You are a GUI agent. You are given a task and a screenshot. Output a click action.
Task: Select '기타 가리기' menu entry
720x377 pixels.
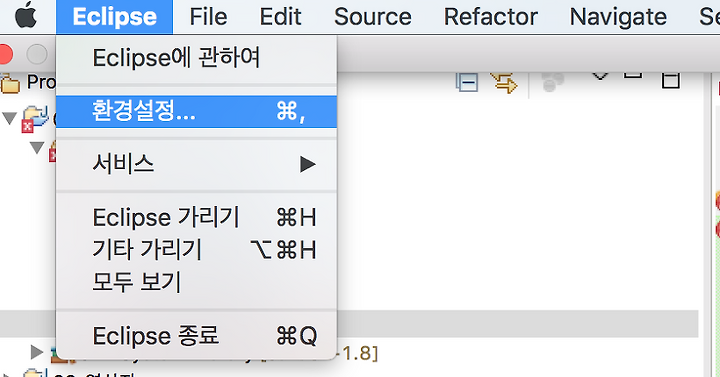[197, 249]
